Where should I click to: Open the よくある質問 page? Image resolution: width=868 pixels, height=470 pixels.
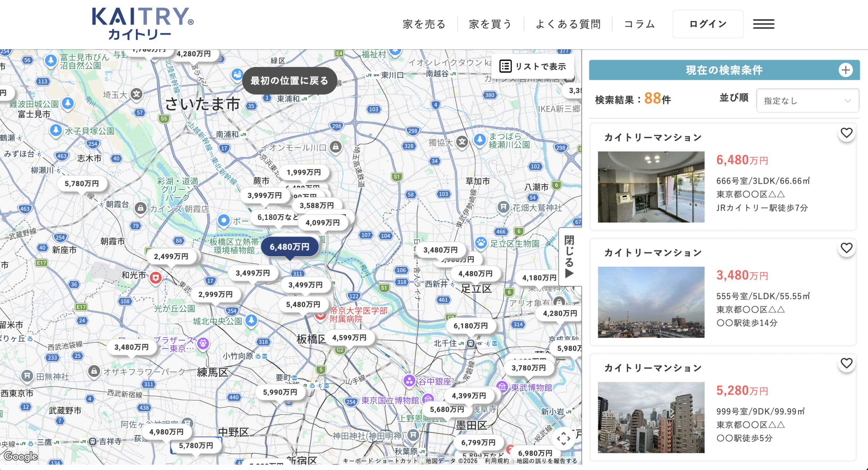click(x=568, y=24)
